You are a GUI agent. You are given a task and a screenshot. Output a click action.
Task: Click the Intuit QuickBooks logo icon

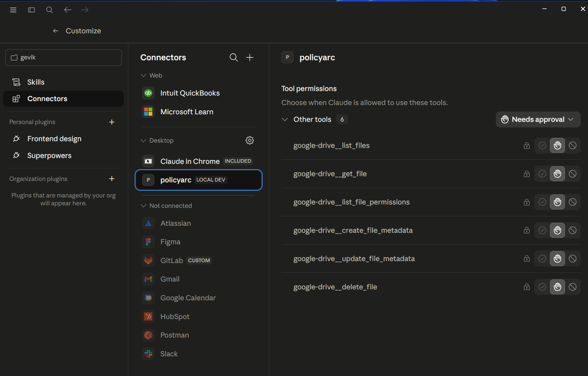[x=148, y=93]
